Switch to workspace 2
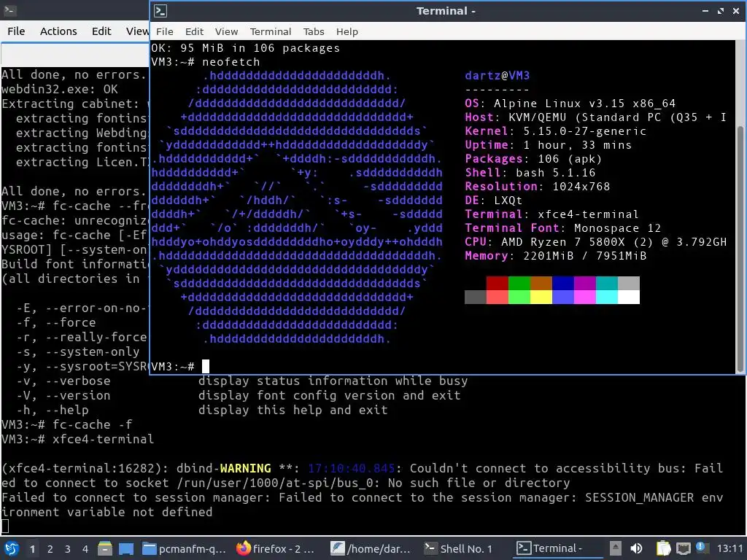The height and width of the screenshot is (560, 747). point(50,549)
